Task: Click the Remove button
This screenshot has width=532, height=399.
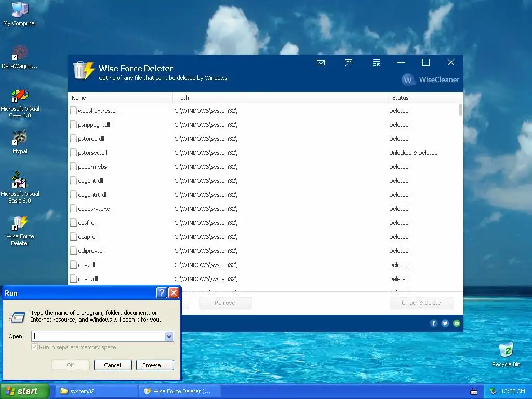Action: (x=225, y=303)
